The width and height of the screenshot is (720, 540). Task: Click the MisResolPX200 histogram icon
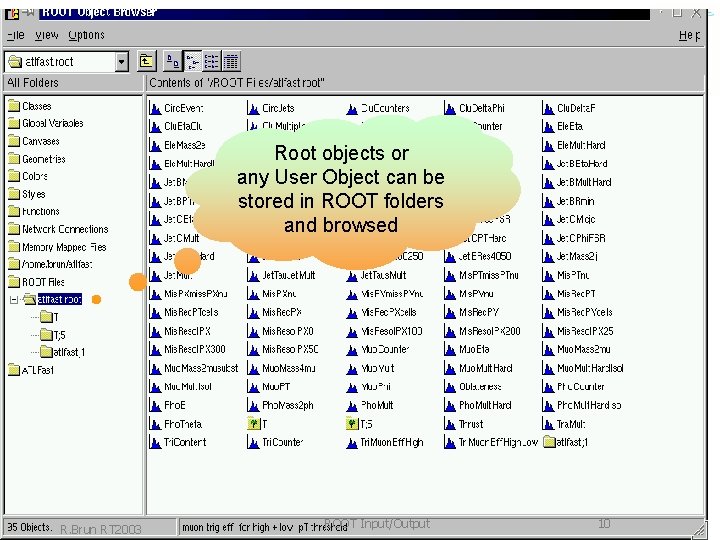[x=450, y=331]
